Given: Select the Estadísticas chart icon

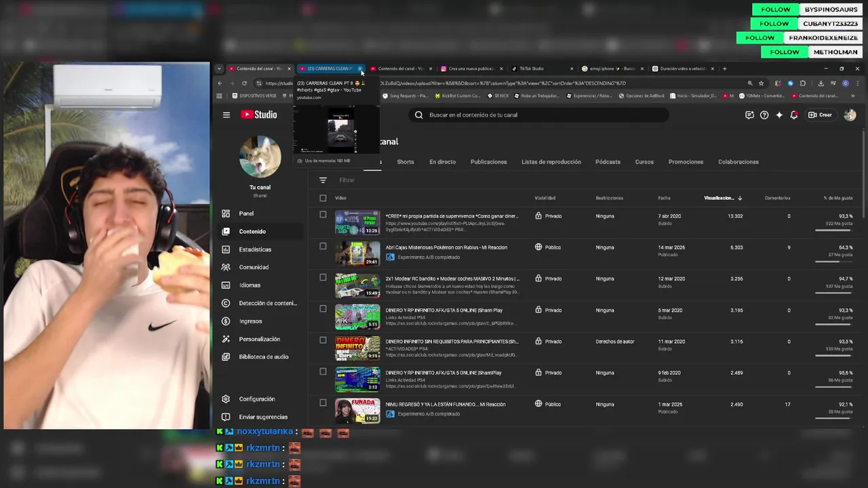Looking at the screenshot, I should click(x=226, y=249).
